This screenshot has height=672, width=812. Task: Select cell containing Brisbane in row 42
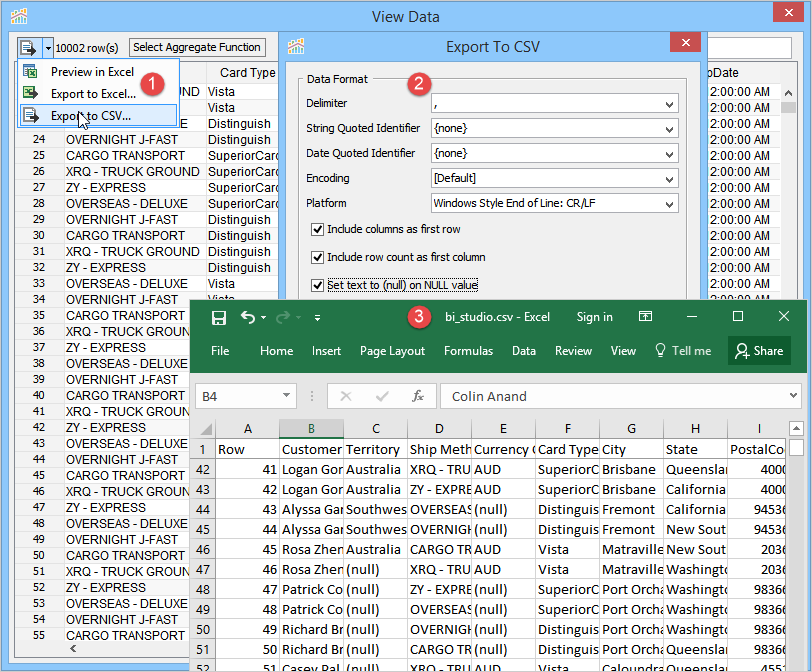click(x=631, y=470)
